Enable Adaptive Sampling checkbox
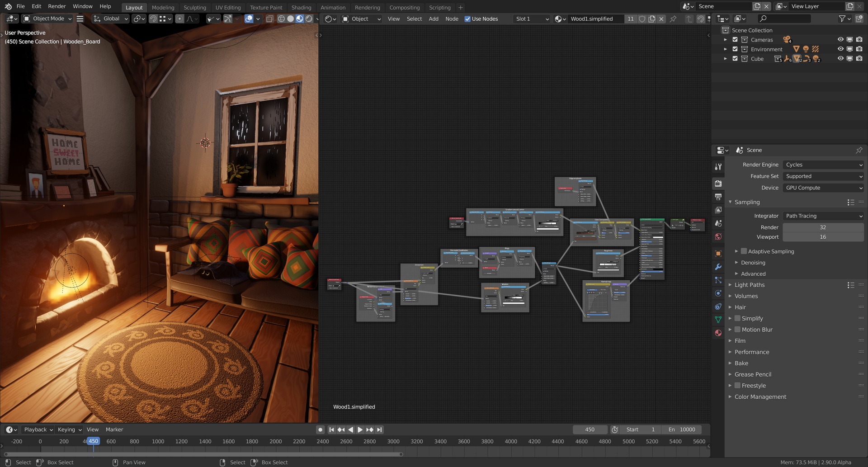Image resolution: width=868 pixels, height=467 pixels. pyautogui.click(x=744, y=251)
